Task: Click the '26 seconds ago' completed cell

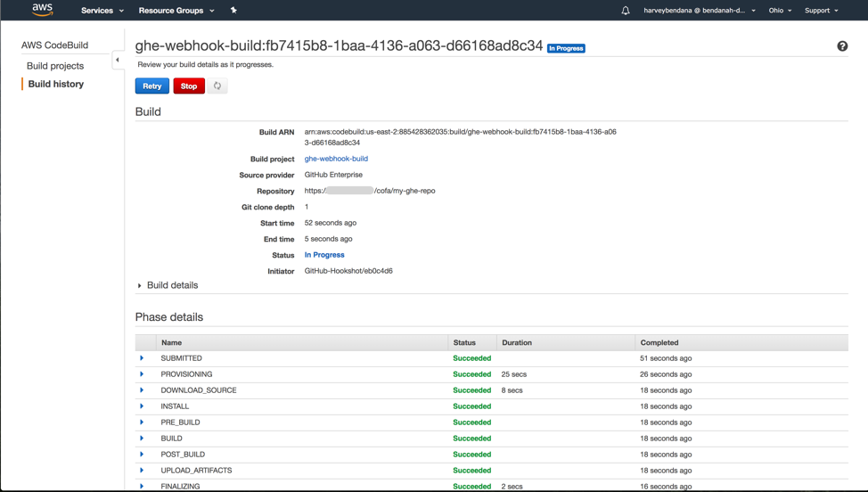Action: 666,374
